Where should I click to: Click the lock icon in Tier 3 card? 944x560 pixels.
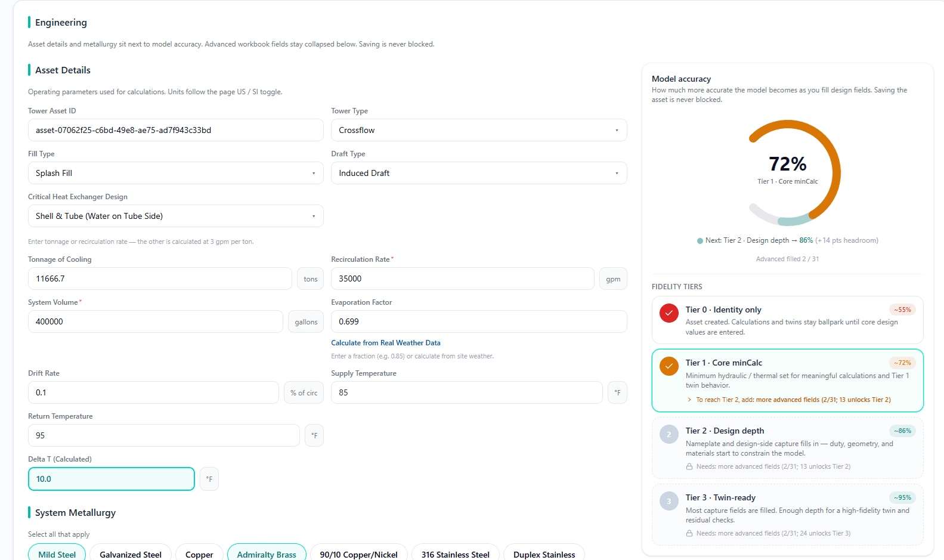[689, 533]
